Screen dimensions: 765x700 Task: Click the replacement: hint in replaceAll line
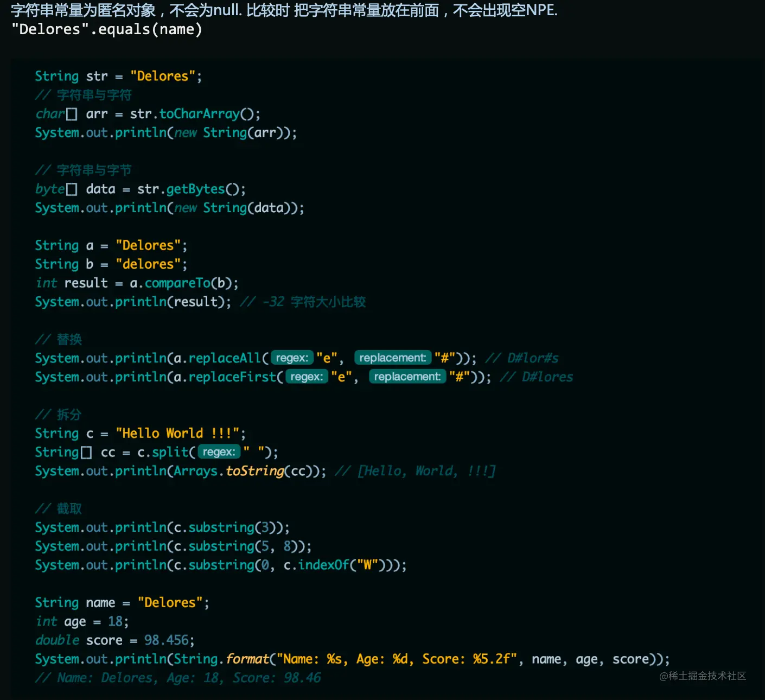pos(393,358)
